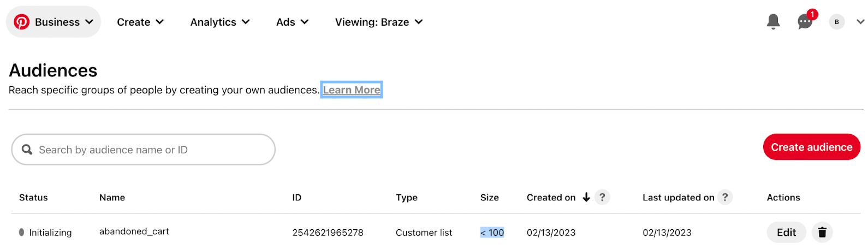
Task: Click the profile avatar labeled B
Action: [x=836, y=22]
